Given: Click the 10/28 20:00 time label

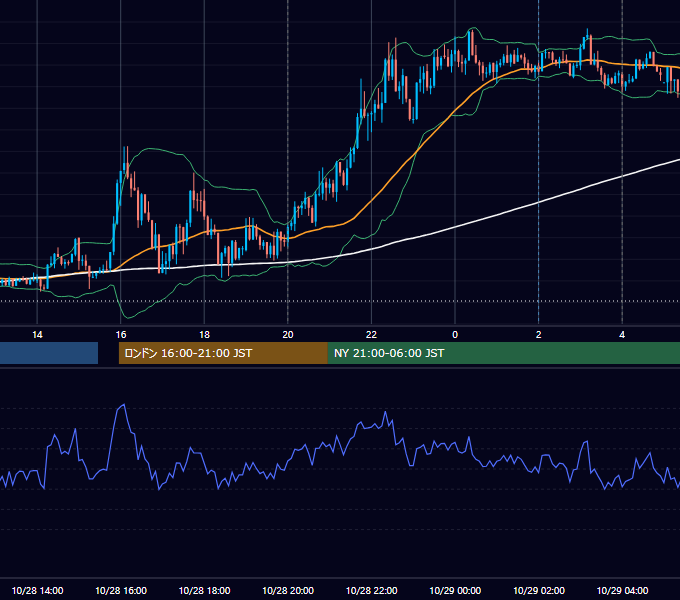Looking at the screenshot, I should pyautogui.click(x=288, y=590).
